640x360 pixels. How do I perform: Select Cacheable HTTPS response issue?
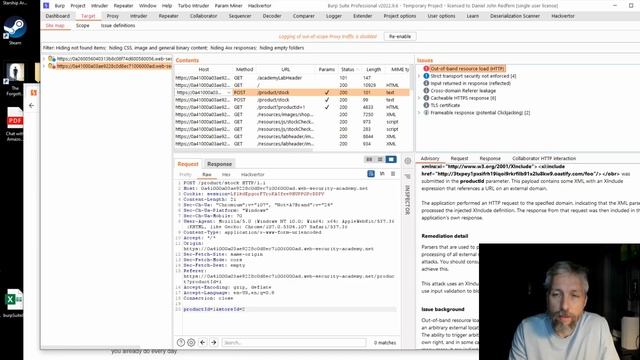click(x=463, y=98)
